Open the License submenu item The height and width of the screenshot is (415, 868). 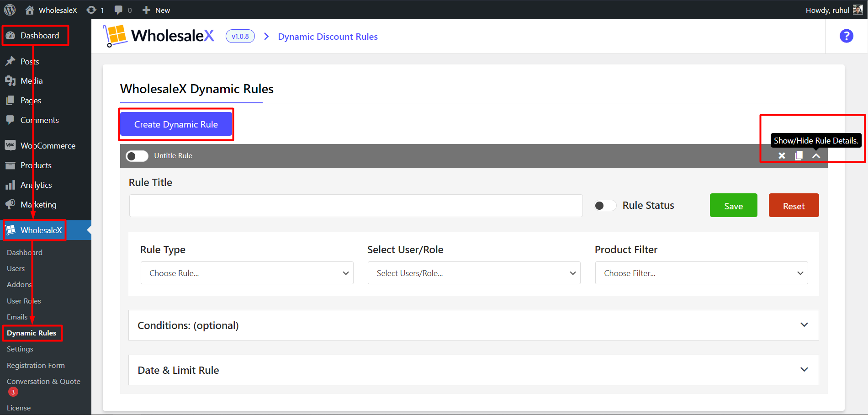tap(19, 408)
